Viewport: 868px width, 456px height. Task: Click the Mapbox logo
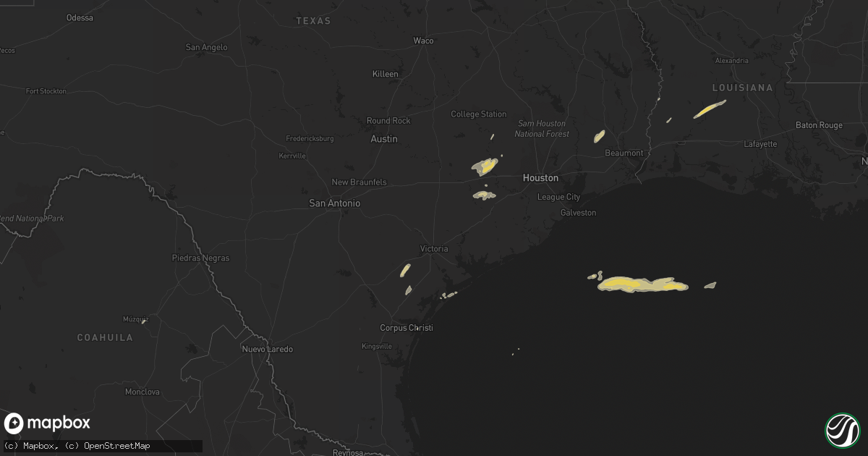[x=47, y=423]
